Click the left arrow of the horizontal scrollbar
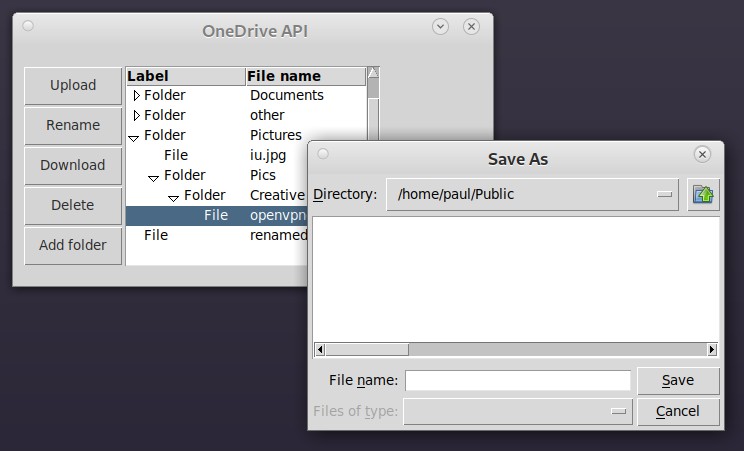Screen dimensions: 744x451 320,350
